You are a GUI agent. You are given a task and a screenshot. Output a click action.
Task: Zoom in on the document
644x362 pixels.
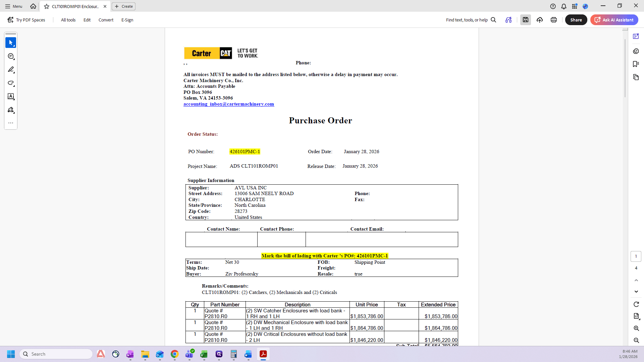636,328
